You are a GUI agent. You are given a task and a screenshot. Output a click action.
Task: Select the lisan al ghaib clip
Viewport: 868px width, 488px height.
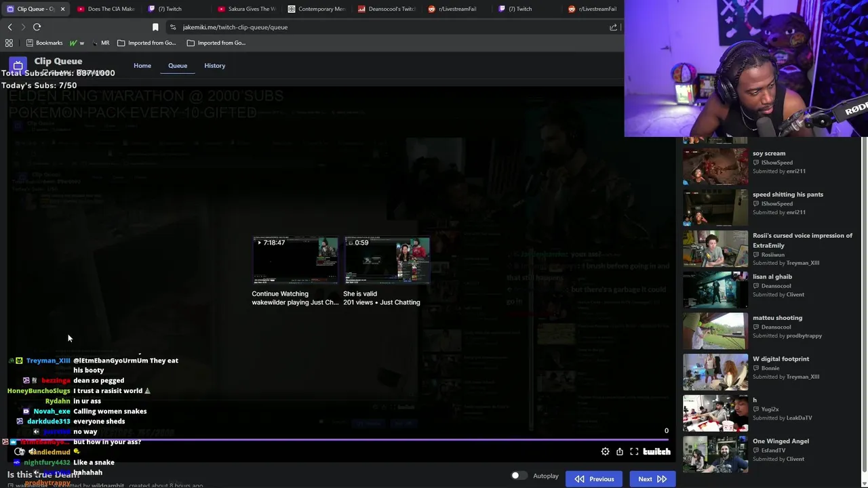click(x=770, y=289)
